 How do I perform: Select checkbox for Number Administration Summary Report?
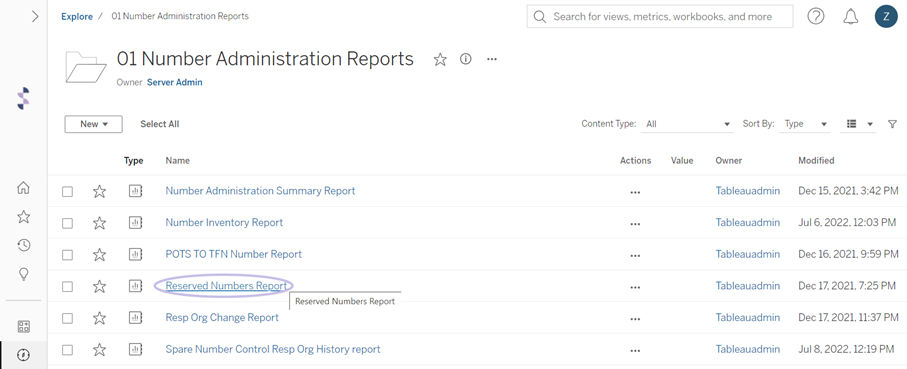(x=68, y=191)
